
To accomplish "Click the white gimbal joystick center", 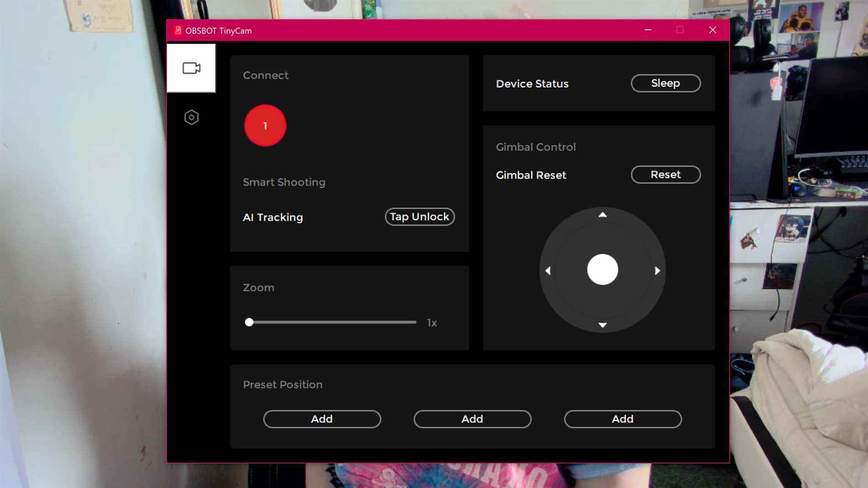I will click(603, 270).
